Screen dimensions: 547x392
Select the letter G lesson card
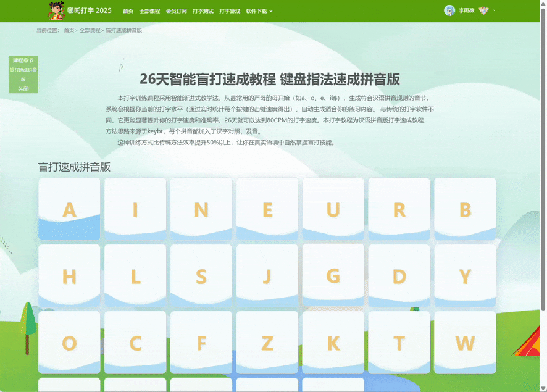click(x=333, y=275)
